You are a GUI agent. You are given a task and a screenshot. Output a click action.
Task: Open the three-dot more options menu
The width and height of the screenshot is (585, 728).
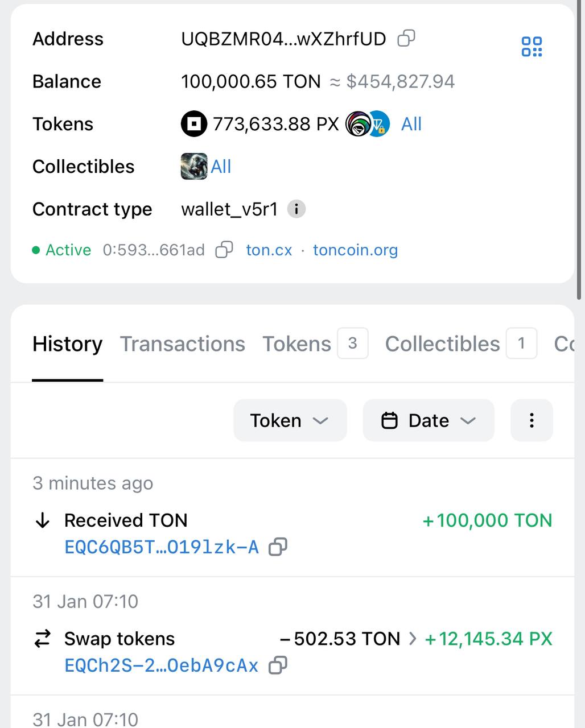[532, 420]
